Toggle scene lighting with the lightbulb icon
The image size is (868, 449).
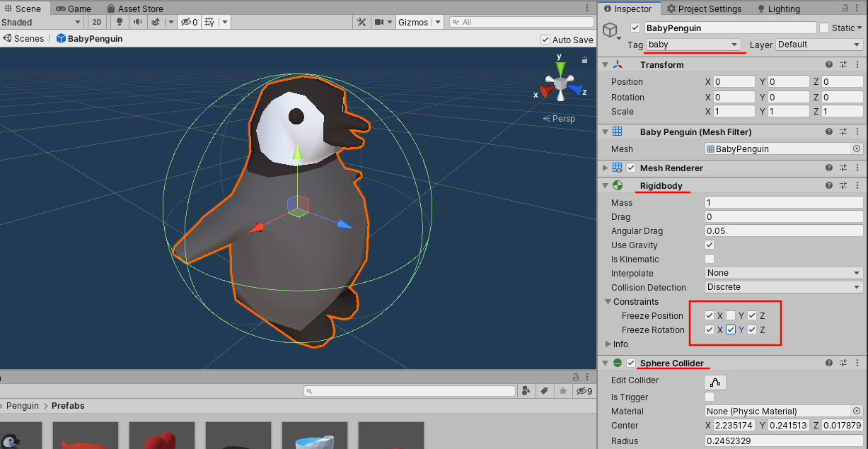tap(119, 22)
